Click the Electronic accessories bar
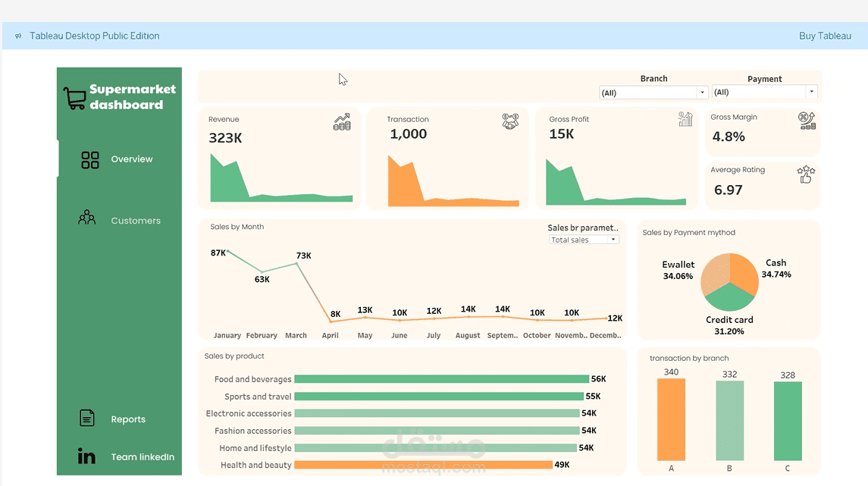868x486 pixels. (437, 413)
